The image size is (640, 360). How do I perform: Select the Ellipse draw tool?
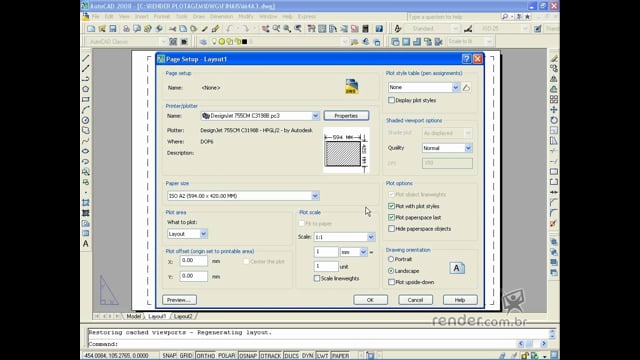pyautogui.click(x=86, y=151)
